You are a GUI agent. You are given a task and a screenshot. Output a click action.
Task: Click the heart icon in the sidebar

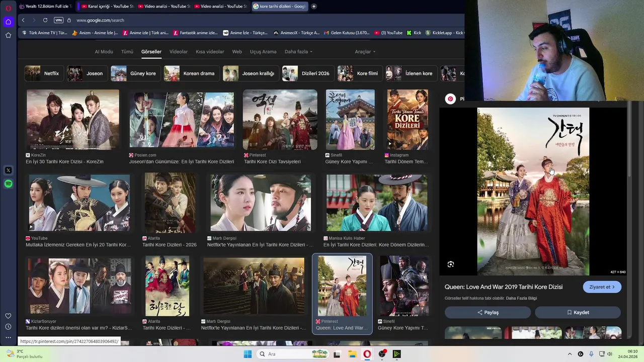[8, 316]
